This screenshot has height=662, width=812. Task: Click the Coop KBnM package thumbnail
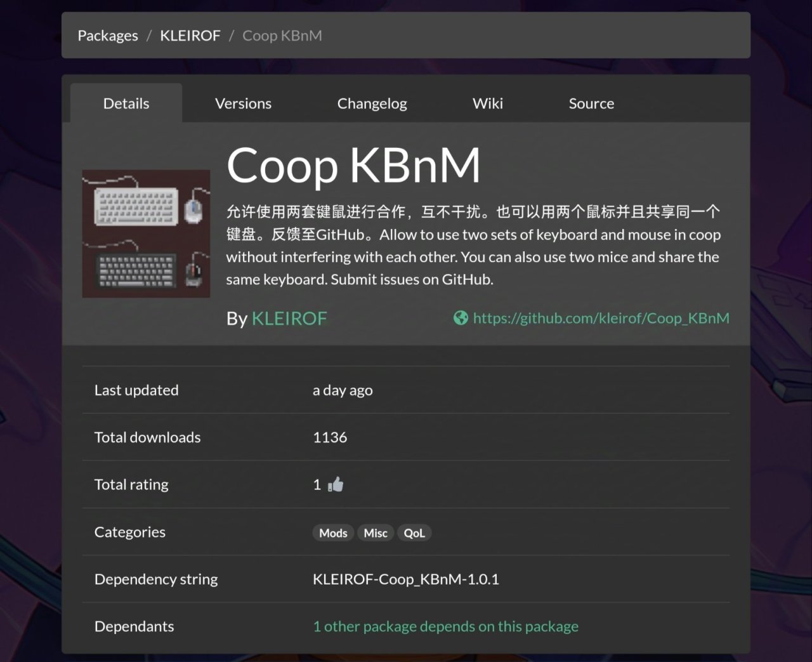(146, 234)
